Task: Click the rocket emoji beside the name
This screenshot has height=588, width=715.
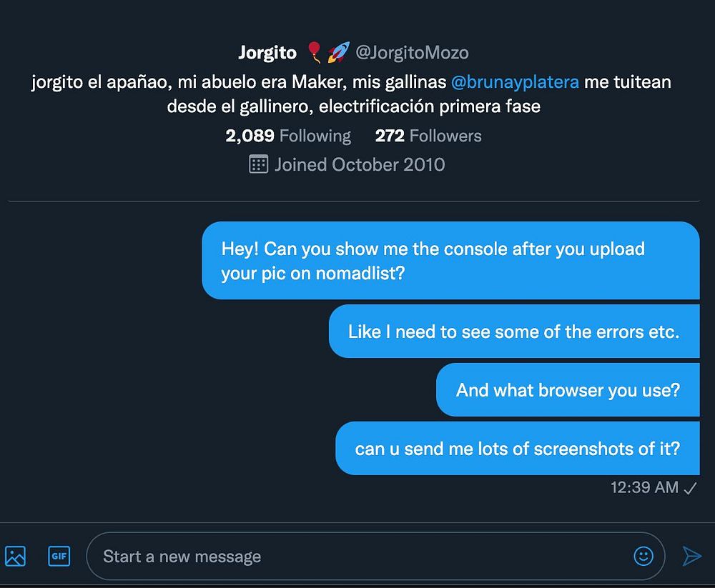Action: coord(338,52)
